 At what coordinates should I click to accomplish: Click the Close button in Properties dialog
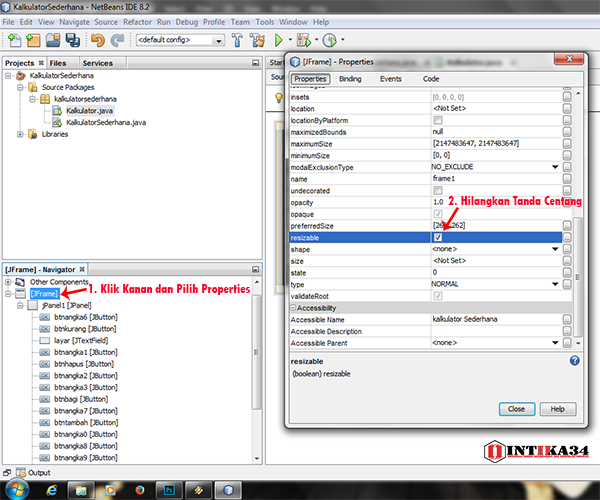coord(517,409)
